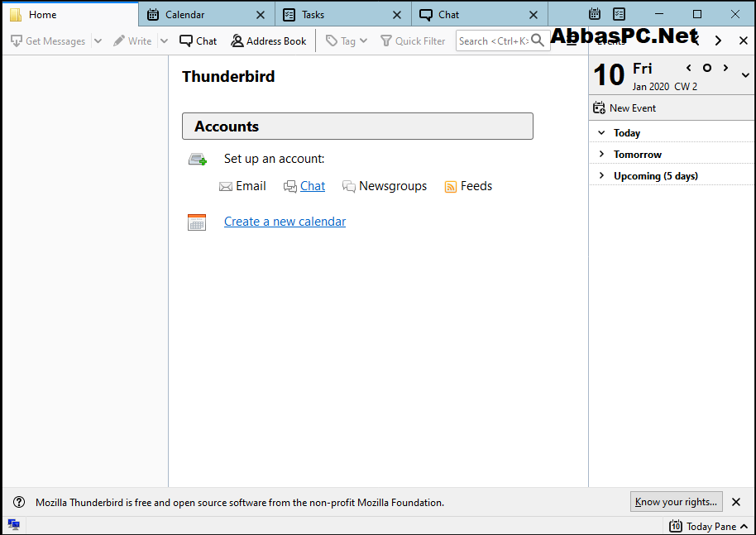Image resolution: width=756 pixels, height=535 pixels.
Task: Click the Feeds RSS icon
Action: [x=450, y=187]
